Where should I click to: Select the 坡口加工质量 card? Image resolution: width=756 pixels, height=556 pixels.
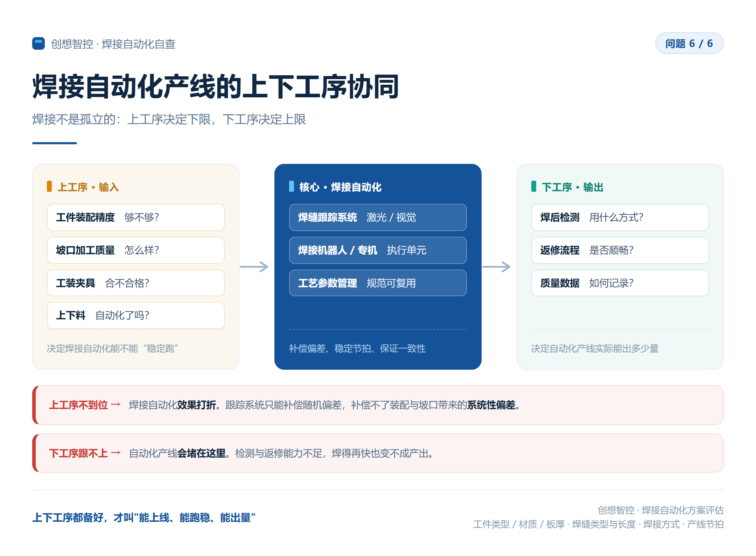coord(136,250)
